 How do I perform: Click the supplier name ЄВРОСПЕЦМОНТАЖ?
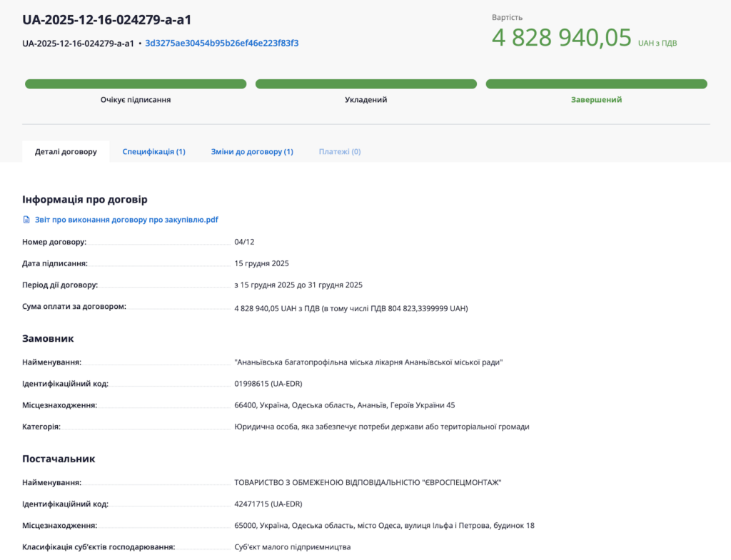click(368, 482)
